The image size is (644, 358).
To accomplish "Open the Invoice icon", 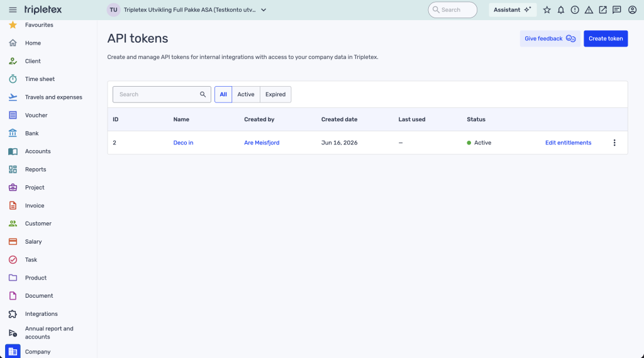I will pos(13,205).
